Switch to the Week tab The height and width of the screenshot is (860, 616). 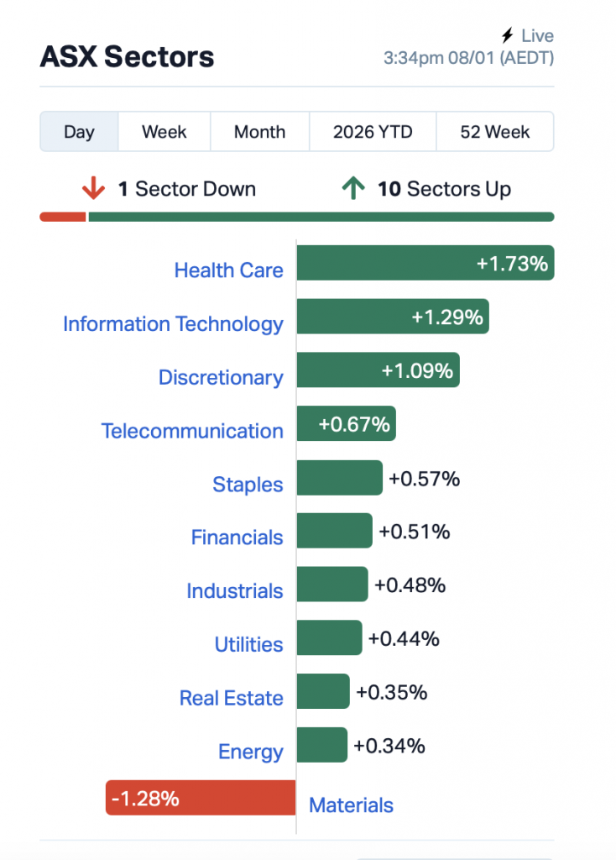(164, 132)
